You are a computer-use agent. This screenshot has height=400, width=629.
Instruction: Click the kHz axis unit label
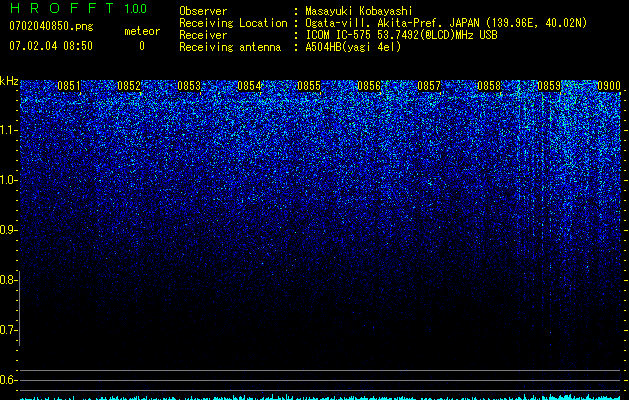tap(9, 81)
